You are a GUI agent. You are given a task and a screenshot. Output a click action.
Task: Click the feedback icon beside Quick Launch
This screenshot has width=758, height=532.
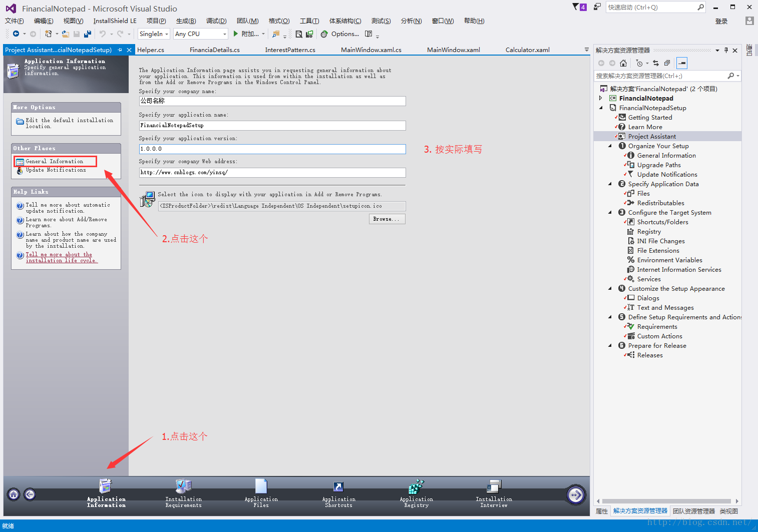pyautogui.click(x=597, y=7)
